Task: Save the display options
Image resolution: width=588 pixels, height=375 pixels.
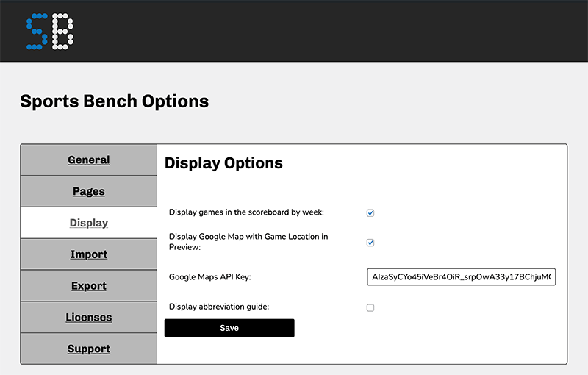Action: tap(229, 328)
